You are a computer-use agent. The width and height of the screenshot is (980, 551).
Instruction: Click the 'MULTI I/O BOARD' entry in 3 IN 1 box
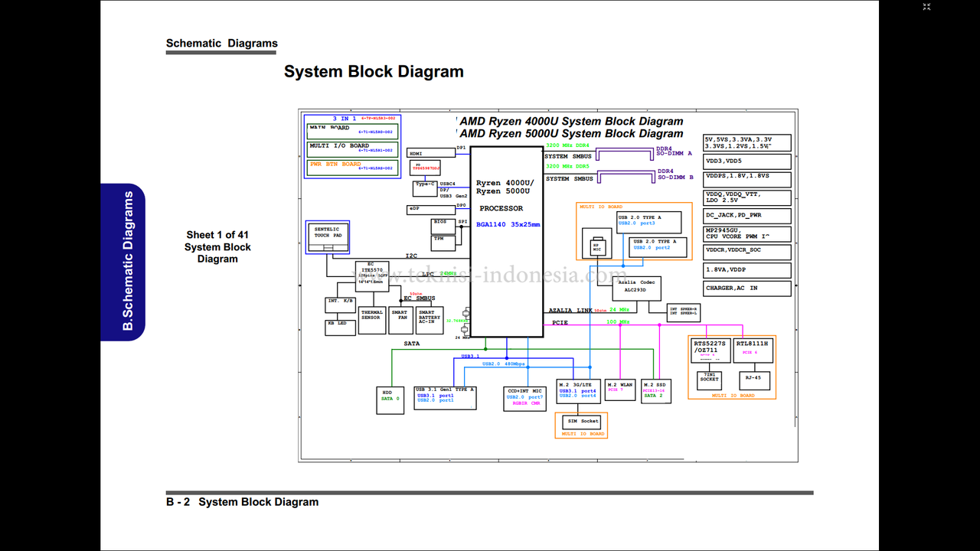353,148
